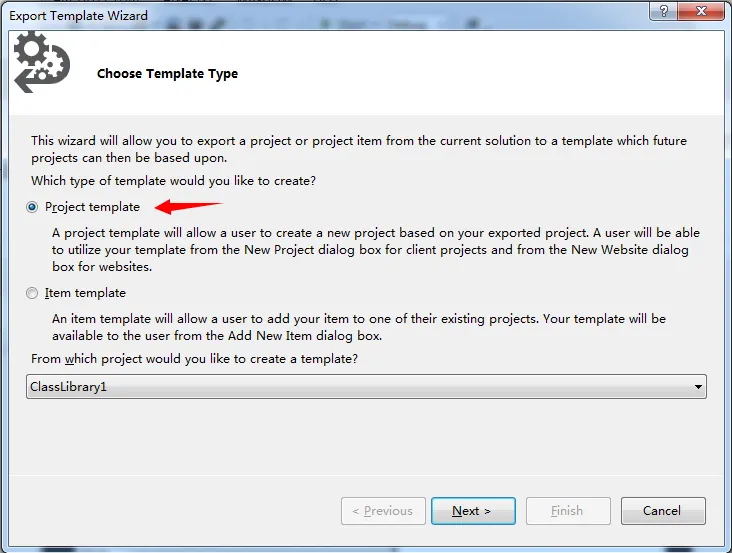Select the Project template radio button

coord(33,207)
